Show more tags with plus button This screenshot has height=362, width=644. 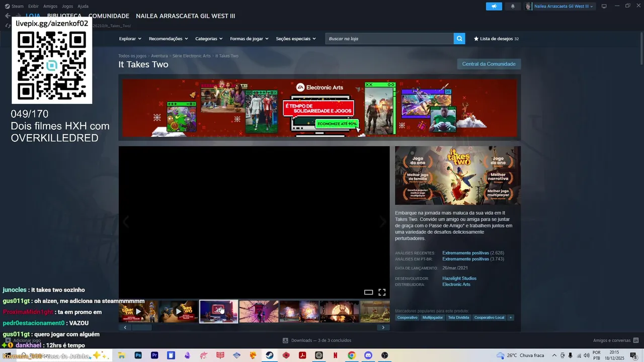coord(511,318)
